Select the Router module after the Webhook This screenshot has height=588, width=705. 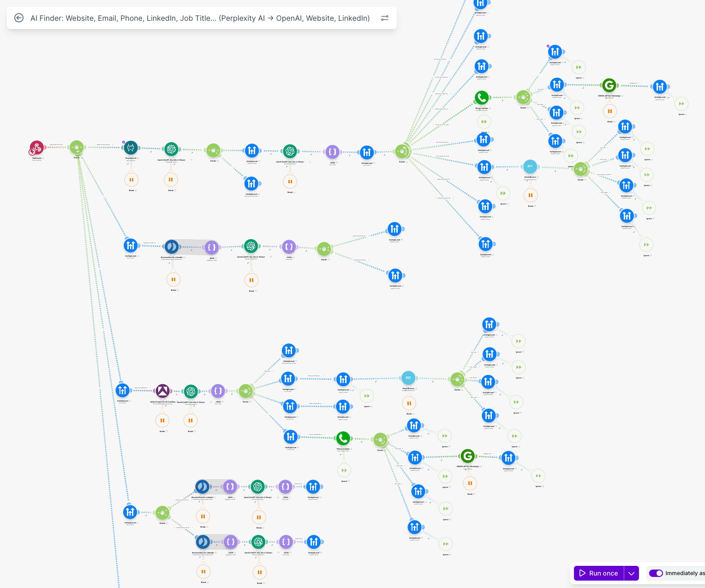76,148
